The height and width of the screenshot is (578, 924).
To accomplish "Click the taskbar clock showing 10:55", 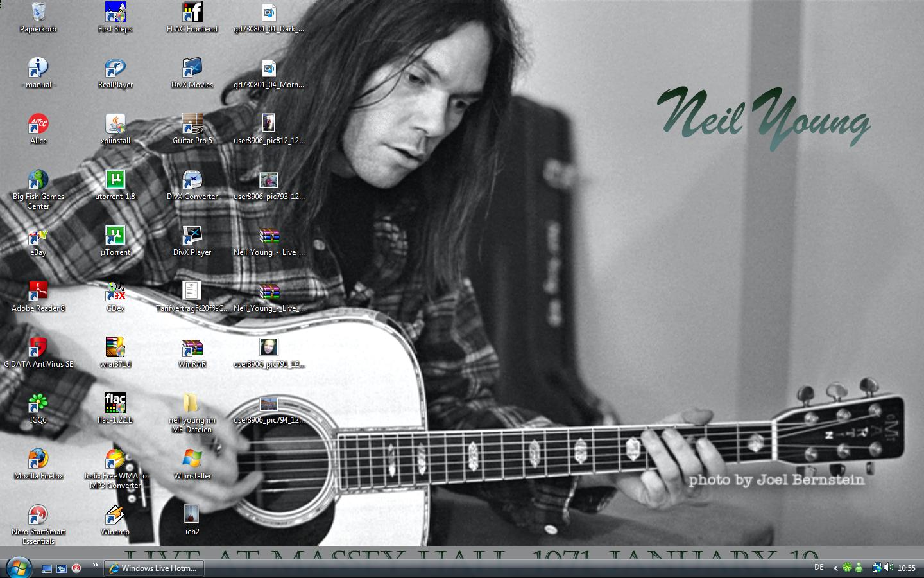I will [907, 568].
